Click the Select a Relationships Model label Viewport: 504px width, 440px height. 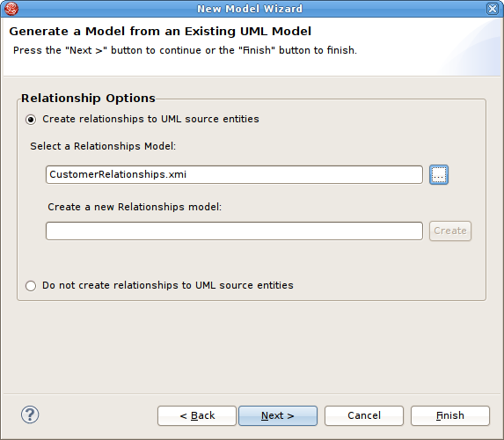103,146
